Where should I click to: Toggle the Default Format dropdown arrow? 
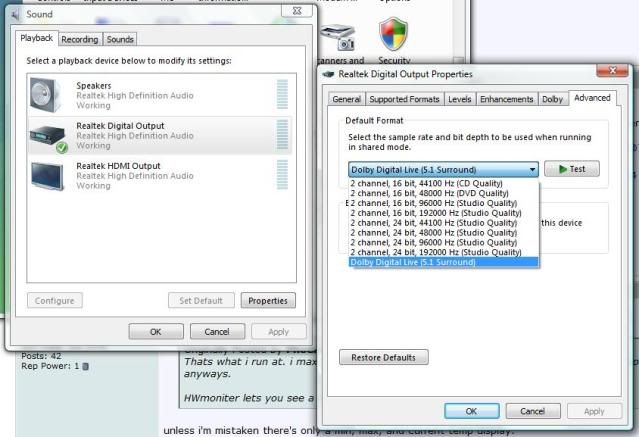532,170
